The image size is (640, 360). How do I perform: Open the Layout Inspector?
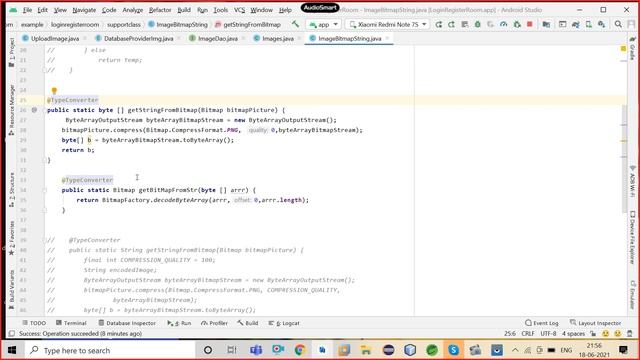click(596, 323)
